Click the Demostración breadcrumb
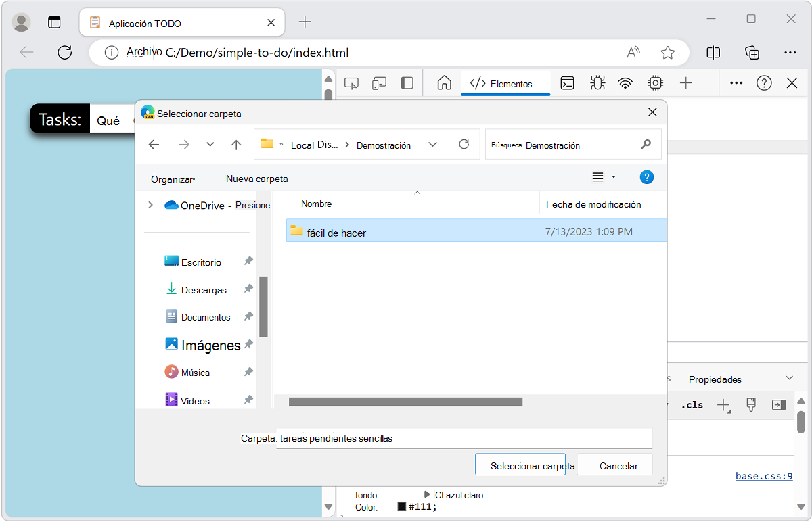Viewport: 812px width, 522px height. [x=384, y=145]
